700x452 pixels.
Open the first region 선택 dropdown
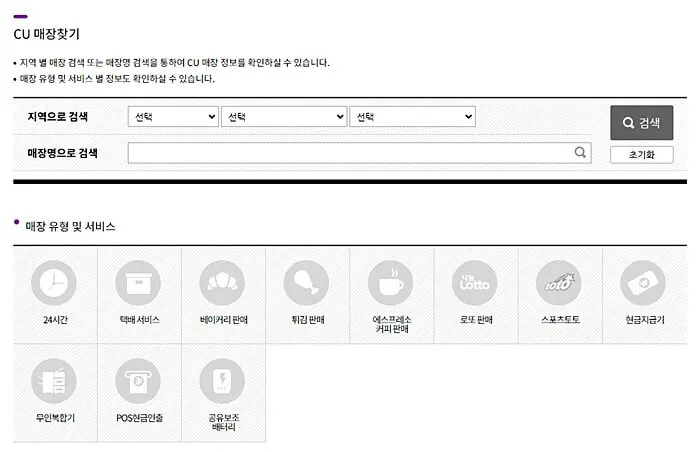click(173, 117)
